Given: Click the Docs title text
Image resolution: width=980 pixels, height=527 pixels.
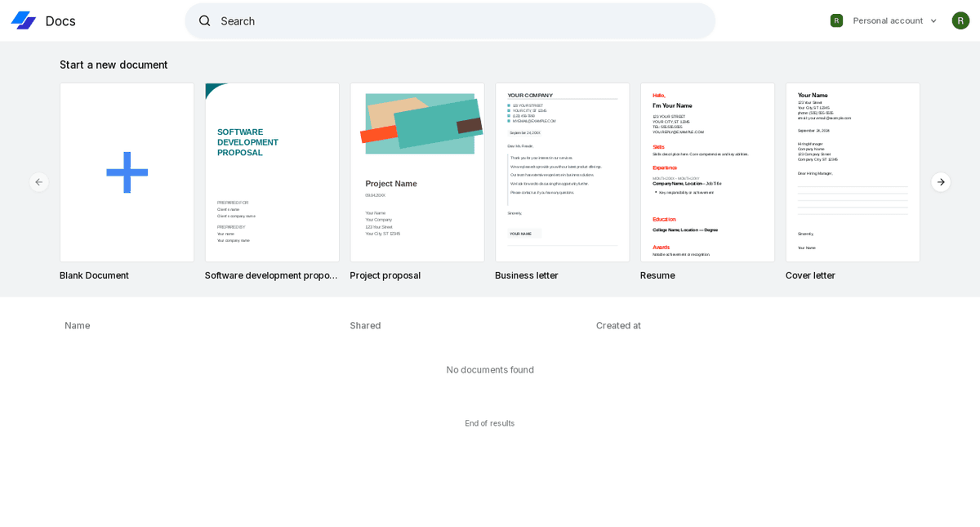Looking at the screenshot, I should [x=60, y=21].
